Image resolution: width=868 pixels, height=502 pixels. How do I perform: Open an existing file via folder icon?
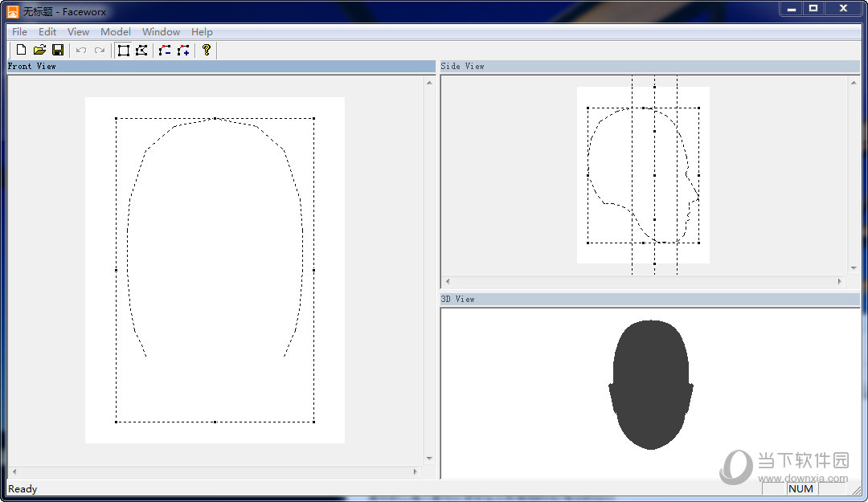coord(39,51)
